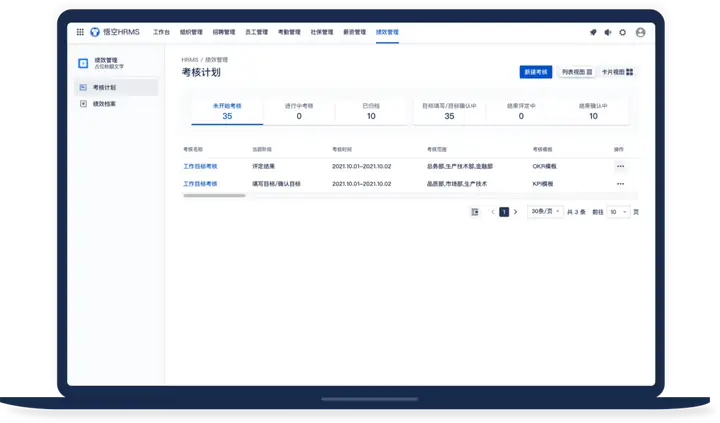Go to the previous page arrow

[x=493, y=212]
